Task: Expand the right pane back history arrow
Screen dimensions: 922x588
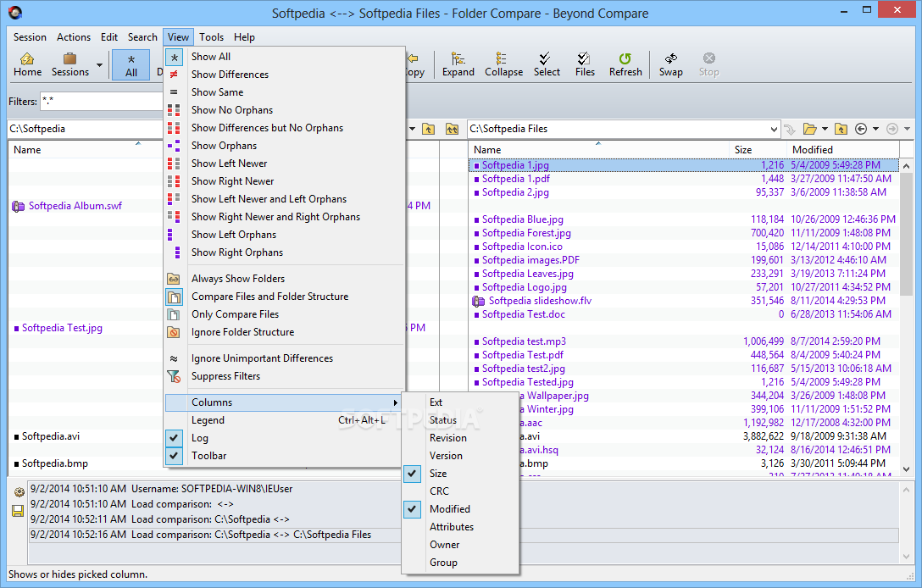Action: (x=875, y=129)
